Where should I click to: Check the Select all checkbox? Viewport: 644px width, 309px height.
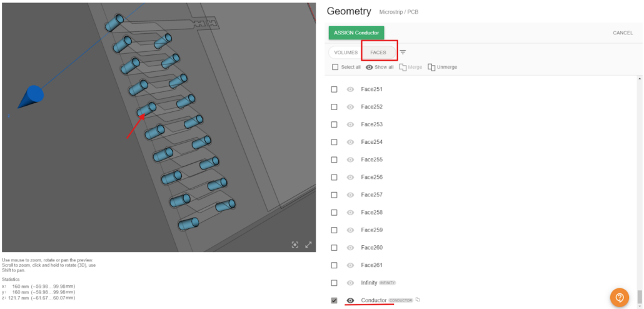tap(335, 67)
